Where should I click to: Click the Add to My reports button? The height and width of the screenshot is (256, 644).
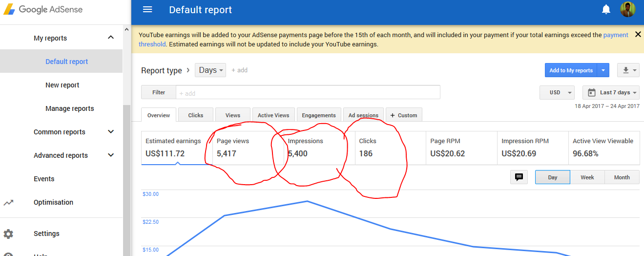click(x=571, y=70)
